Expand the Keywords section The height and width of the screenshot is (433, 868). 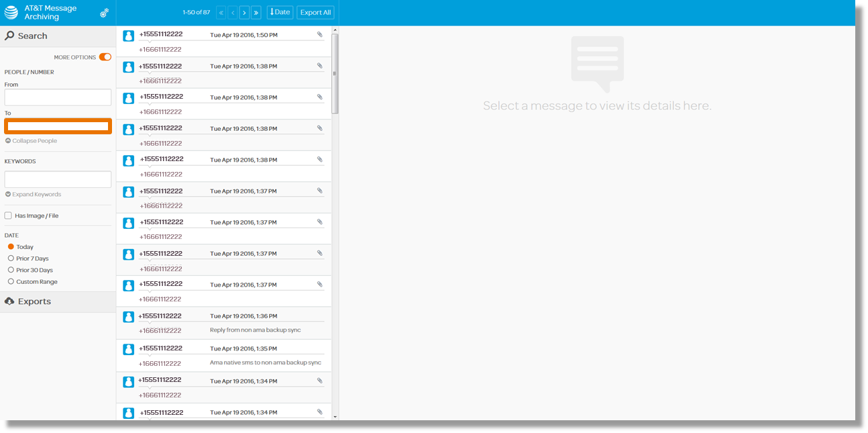(33, 194)
